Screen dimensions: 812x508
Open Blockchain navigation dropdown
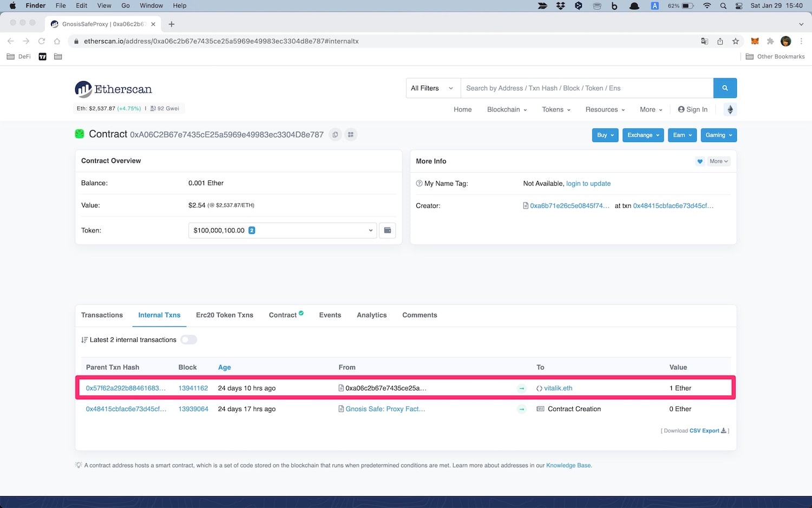[x=507, y=109]
